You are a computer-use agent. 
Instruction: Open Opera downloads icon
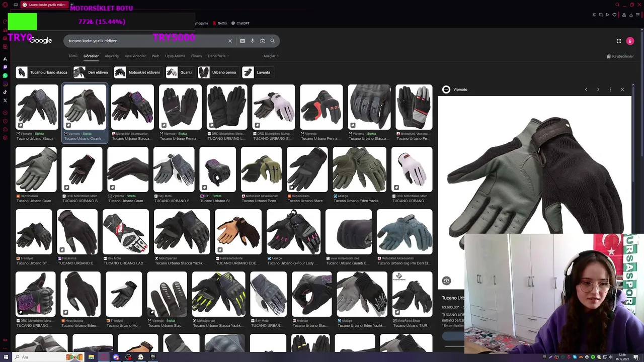click(631, 15)
